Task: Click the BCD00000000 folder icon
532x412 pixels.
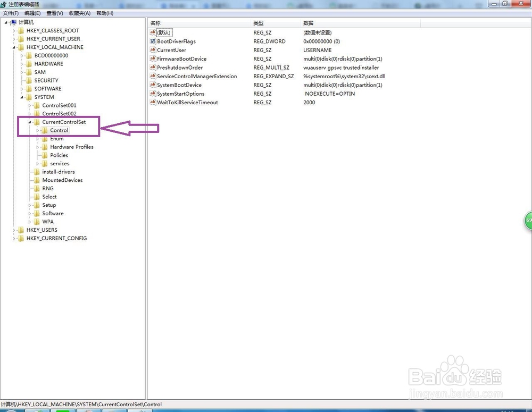Action: pyautogui.click(x=29, y=56)
